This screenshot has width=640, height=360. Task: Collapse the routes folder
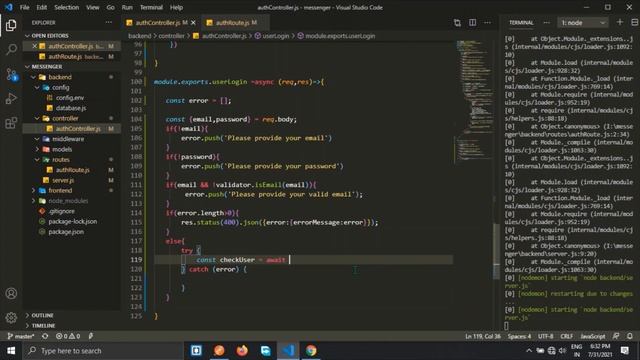coord(61,160)
